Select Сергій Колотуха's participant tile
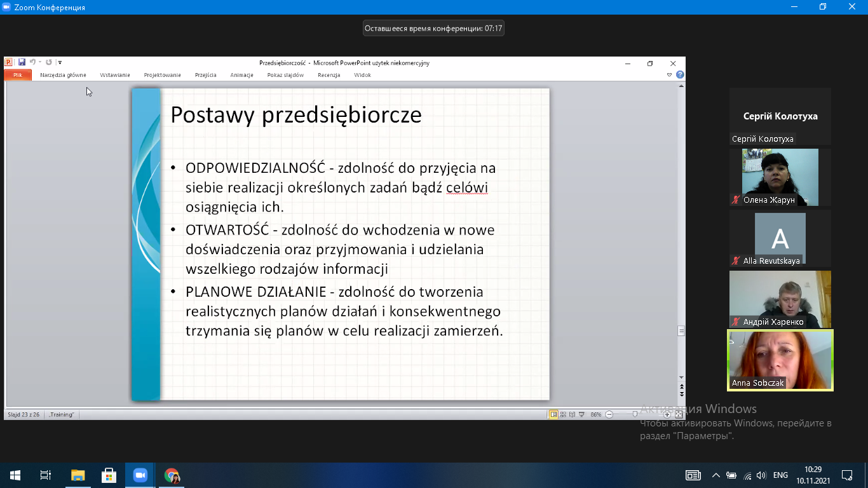Viewport: 868px width, 488px height. [780, 116]
